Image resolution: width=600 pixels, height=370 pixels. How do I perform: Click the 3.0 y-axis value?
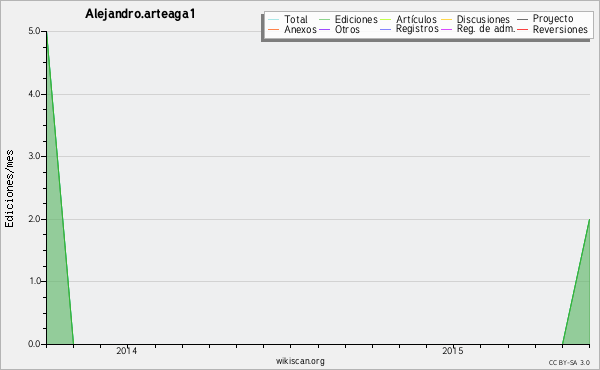pos(34,156)
